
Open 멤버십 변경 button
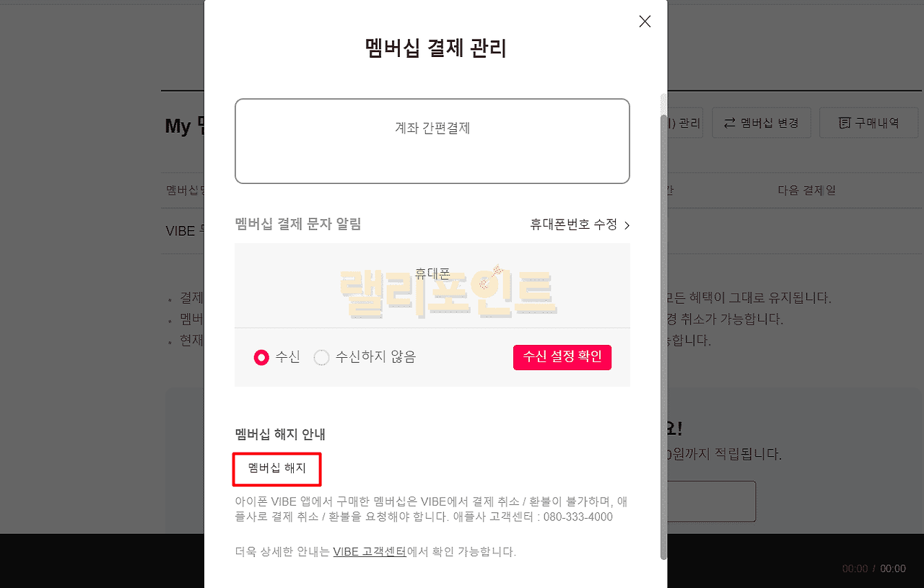(x=761, y=123)
